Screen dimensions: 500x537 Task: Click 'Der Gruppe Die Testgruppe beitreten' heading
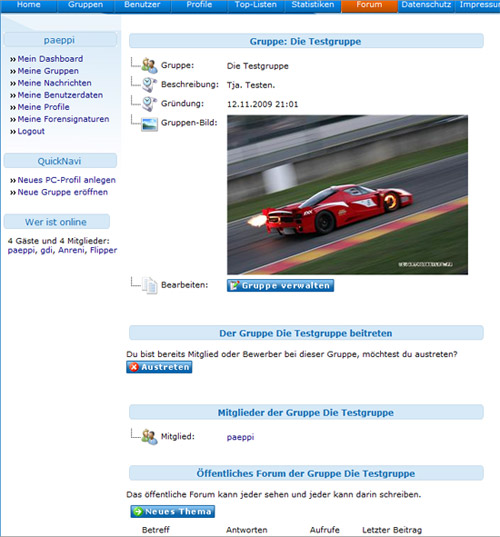(305, 333)
